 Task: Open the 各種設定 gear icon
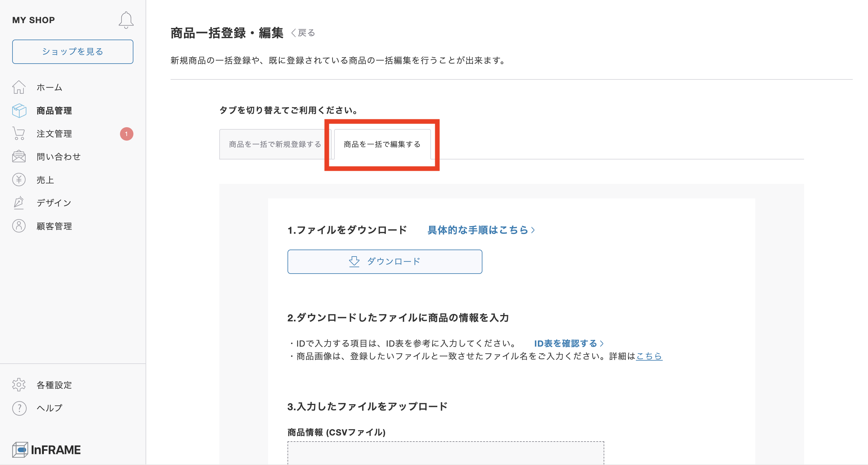pos(19,385)
